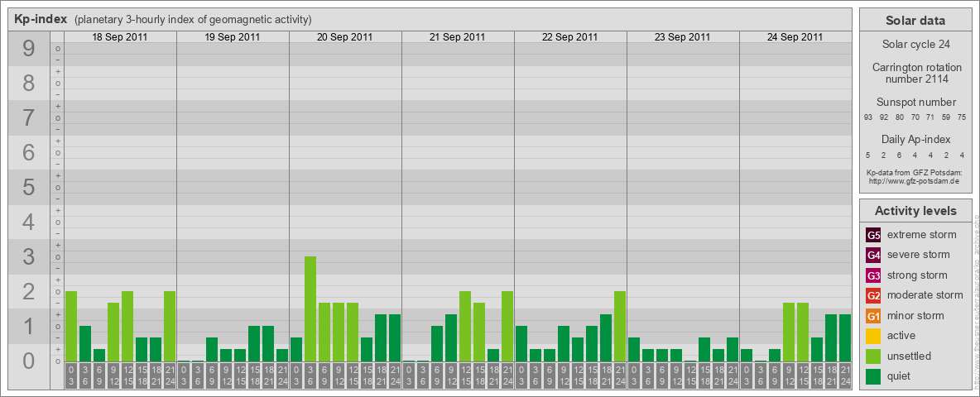Image resolution: width=980 pixels, height=397 pixels.
Task: Click the 18 Sep 00-03 light green bar
Action: [x=71, y=327]
